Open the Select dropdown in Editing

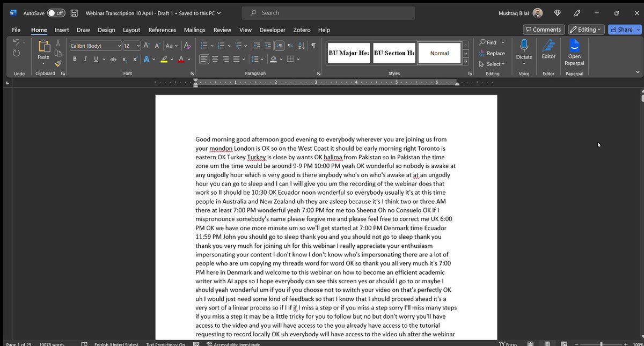(493, 64)
